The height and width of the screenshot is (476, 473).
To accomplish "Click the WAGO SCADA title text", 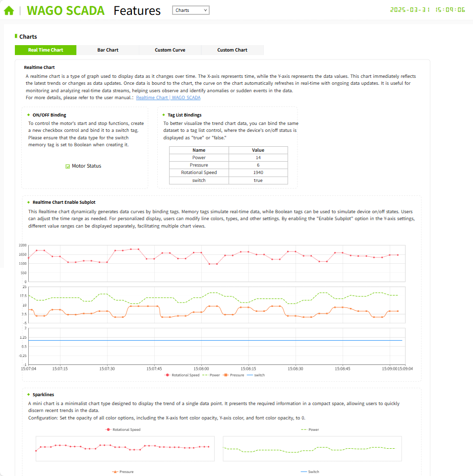I will (65, 10).
